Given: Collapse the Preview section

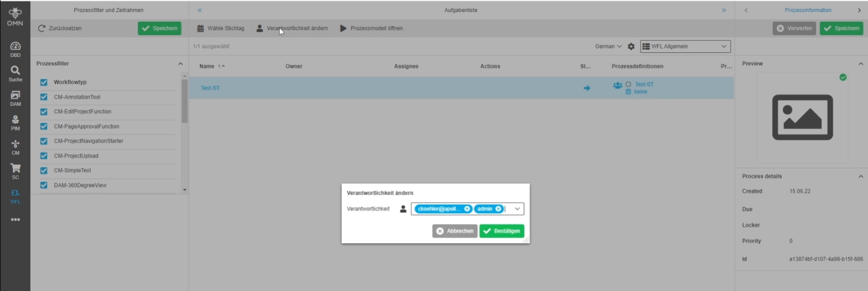Looking at the screenshot, I should tap(860, 64).
